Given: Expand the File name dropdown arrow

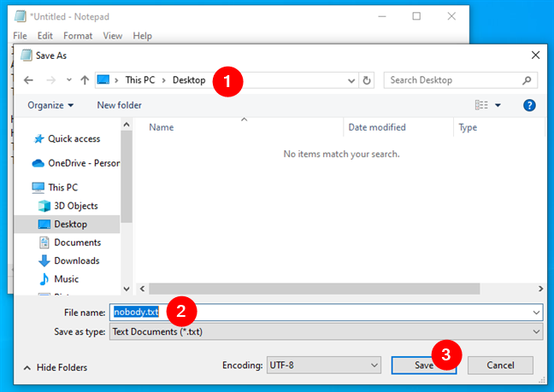Looking at the screenshot, I should (536, 313).
